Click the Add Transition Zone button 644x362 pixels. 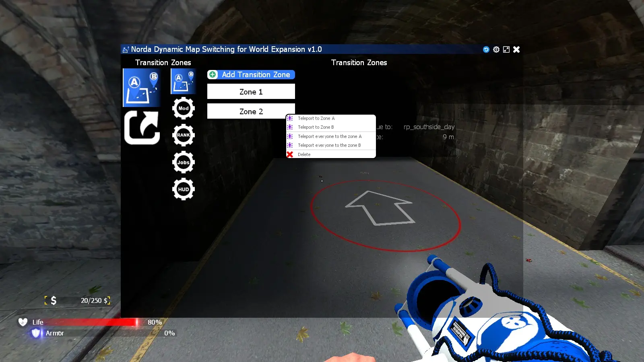[x=251, y=75]
